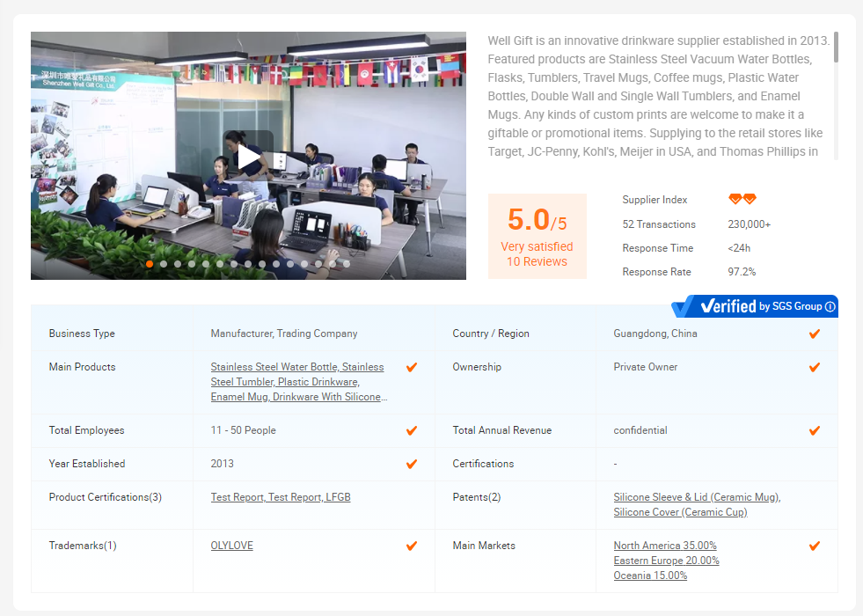The height and width of the screenshot is (616, 863).
Task: Click the Trademarks(1) label
Action: 83,546
